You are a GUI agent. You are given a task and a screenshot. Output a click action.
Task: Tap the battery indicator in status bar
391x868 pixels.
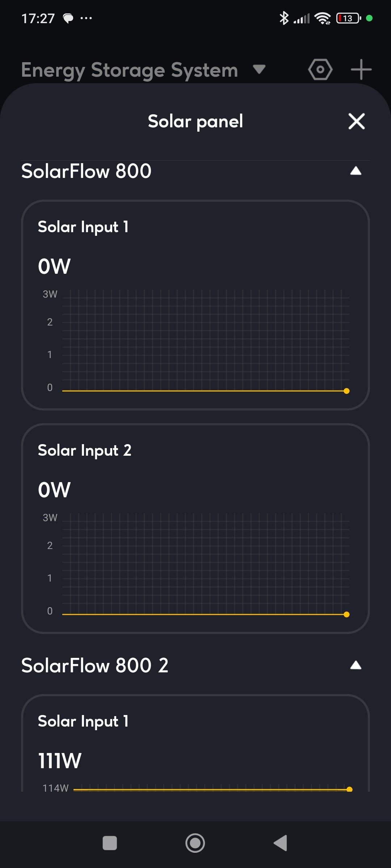pyautogui.click(x=349, y=18)
